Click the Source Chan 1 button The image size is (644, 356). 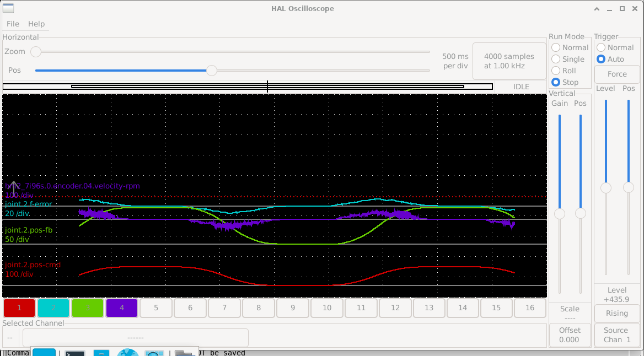click(617, 335)
